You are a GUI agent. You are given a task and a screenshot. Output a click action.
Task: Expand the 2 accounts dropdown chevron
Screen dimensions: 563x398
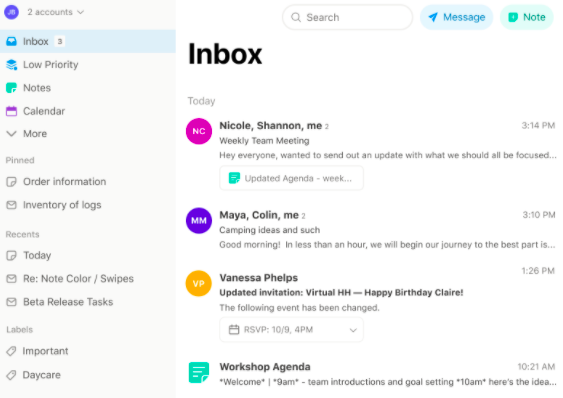pyautogui.click(x=81, y=12)
